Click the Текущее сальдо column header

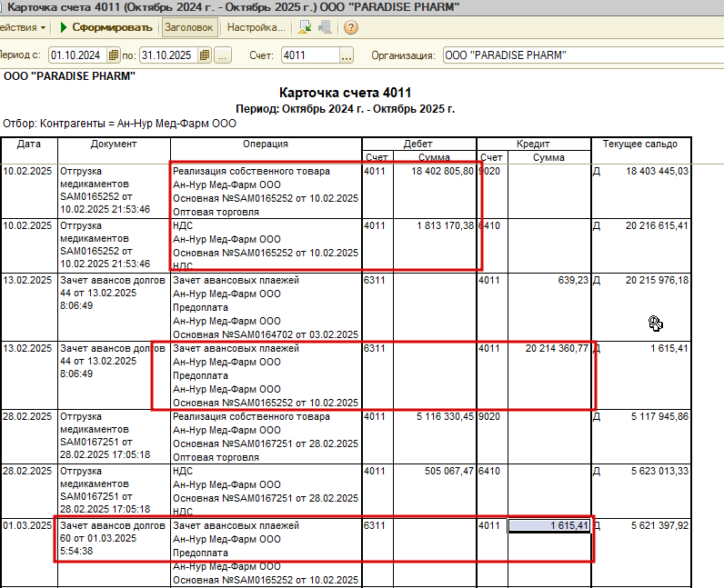640,144
